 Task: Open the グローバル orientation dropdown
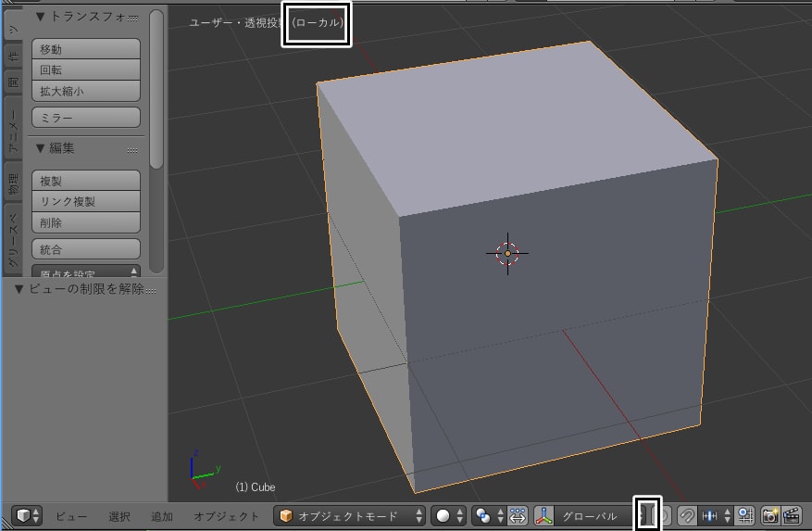tap(594, 515)
